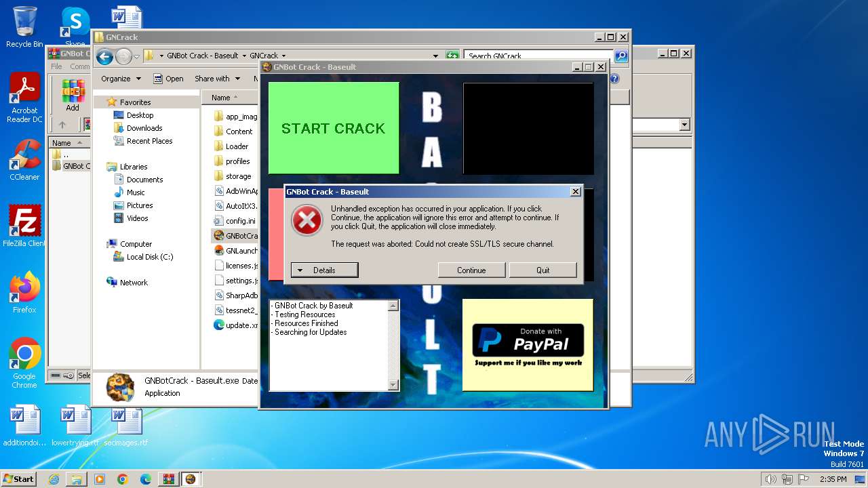The height and width of the screenshot is (488, 868).
Task: Click the explorer Back arrow button
Action: tap(104, 56)
